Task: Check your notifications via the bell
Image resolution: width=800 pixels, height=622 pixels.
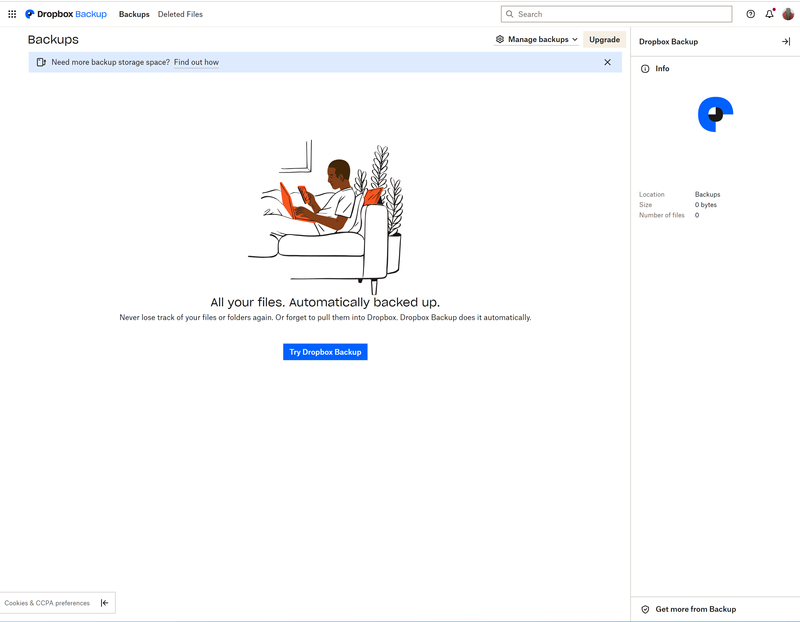Action: point(768,13)
